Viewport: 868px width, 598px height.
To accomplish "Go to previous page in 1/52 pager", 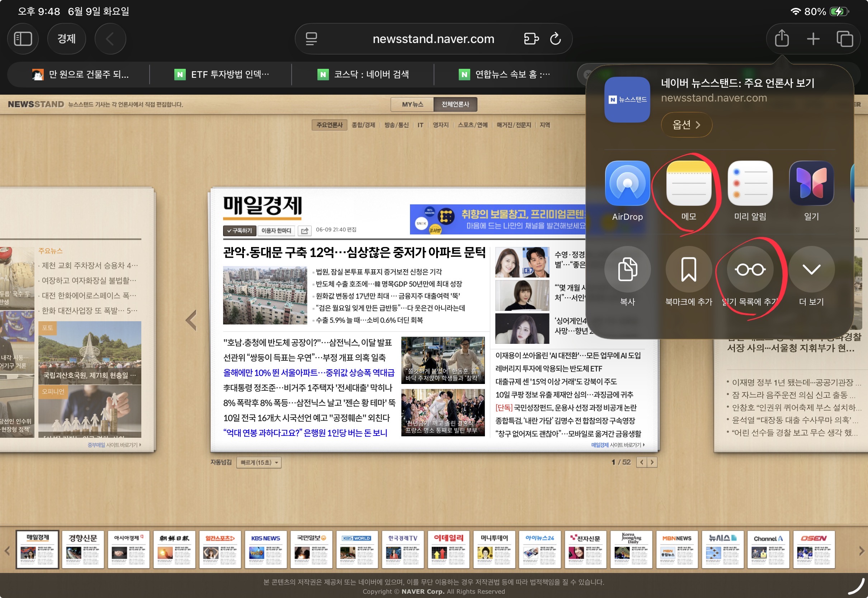I will [x=642, y=462].
